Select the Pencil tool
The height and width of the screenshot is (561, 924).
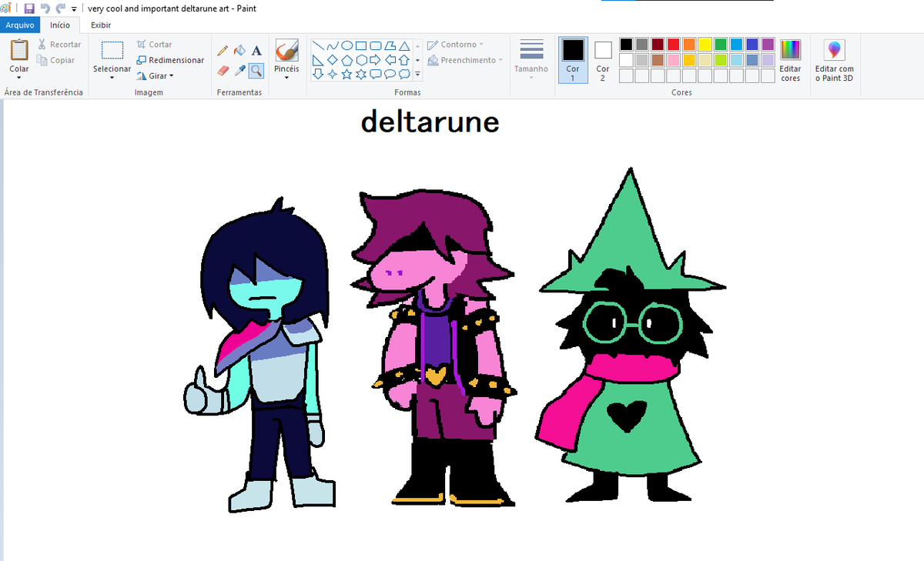point(223,51)
